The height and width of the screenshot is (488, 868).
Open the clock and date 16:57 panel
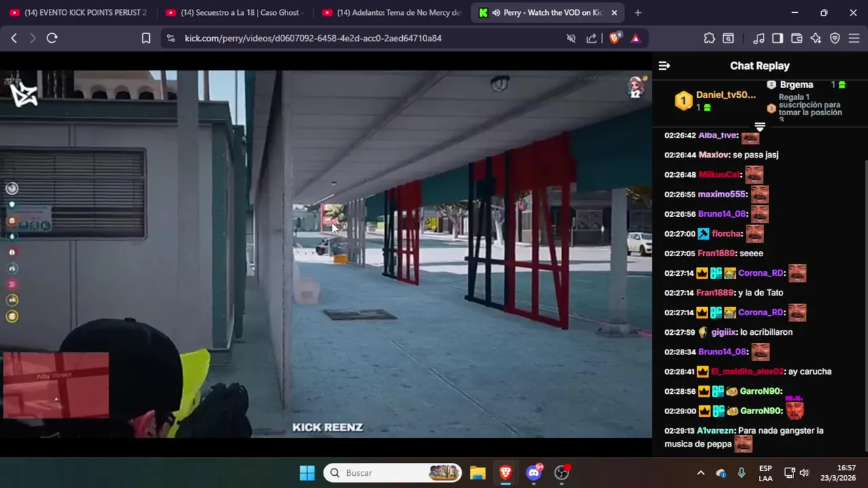837,473
